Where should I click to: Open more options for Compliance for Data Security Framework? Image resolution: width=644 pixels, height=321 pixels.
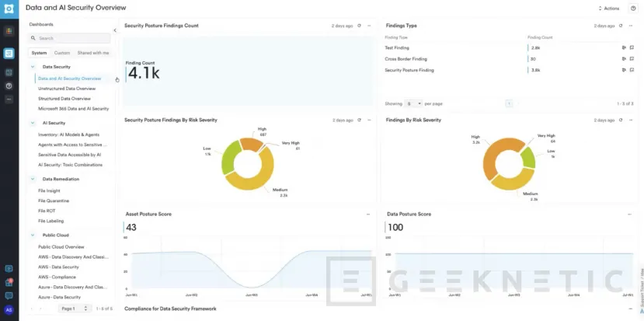631,309
